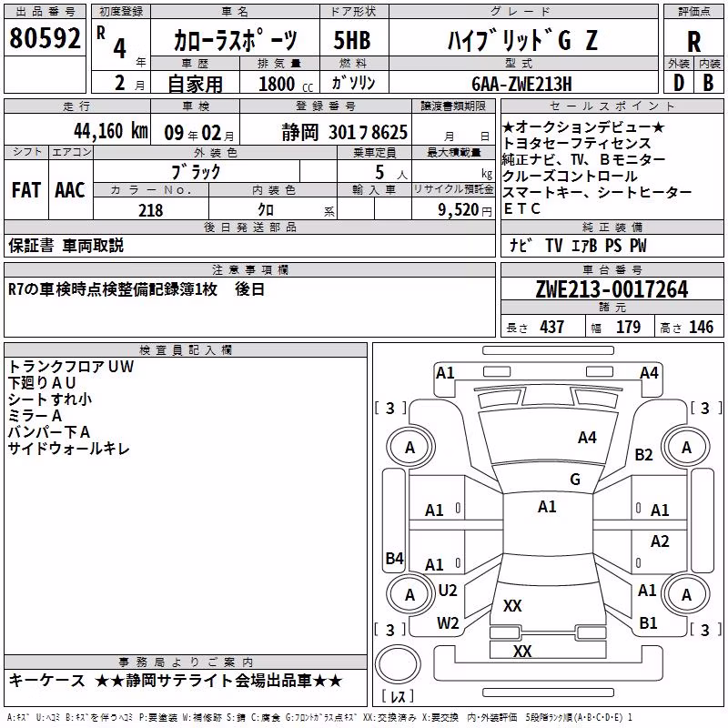Select A2 scratch mark on diagram

click(659, 541)
